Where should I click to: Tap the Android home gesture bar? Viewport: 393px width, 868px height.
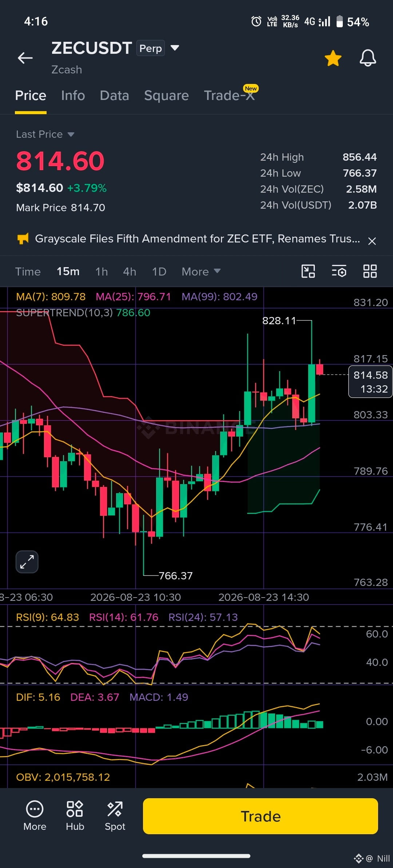(x=196, y=856)
